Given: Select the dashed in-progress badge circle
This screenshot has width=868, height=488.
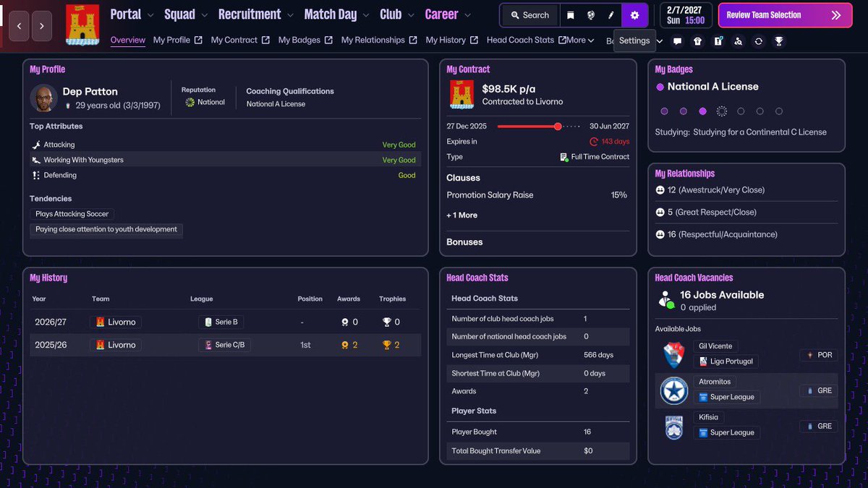Looking at the screenshot, I should click(x=721, y=111).
